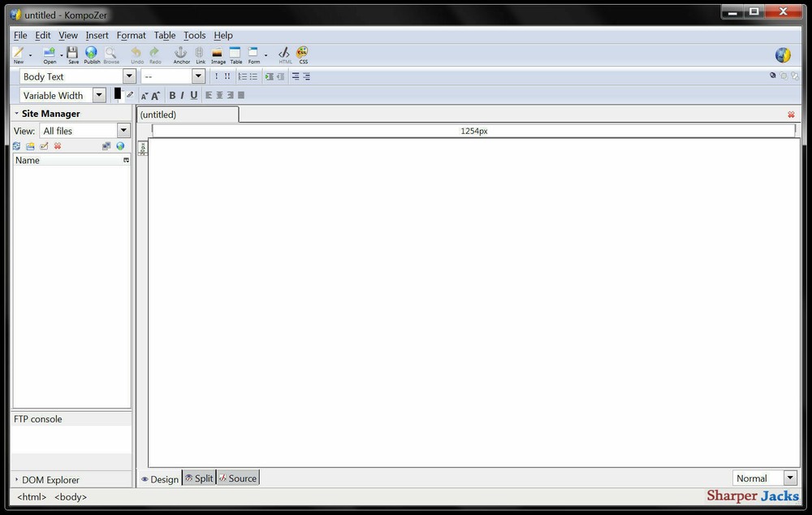Open the CSS editor icon
The height and width of the screenshot is (515, 812).
(x=303, y=54)
